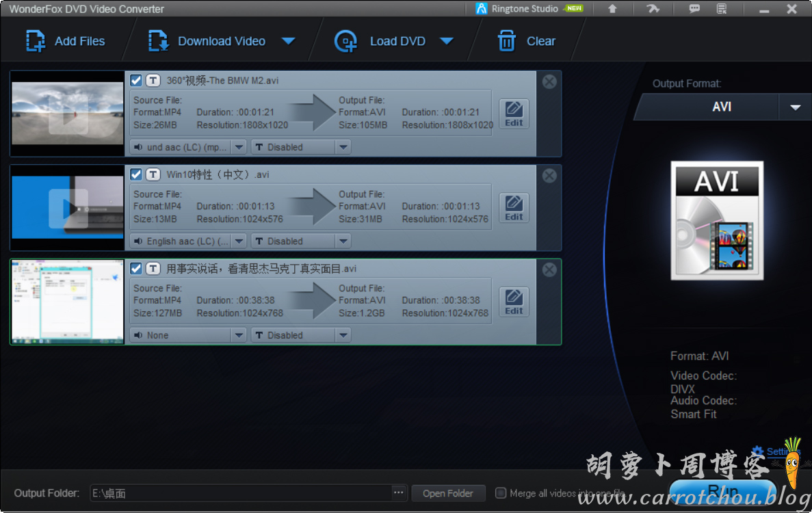The width and height of the screenshot is (812, 513).
Task: Remove the 用事实说话 video from the list
Action: (x=549, y=269)
